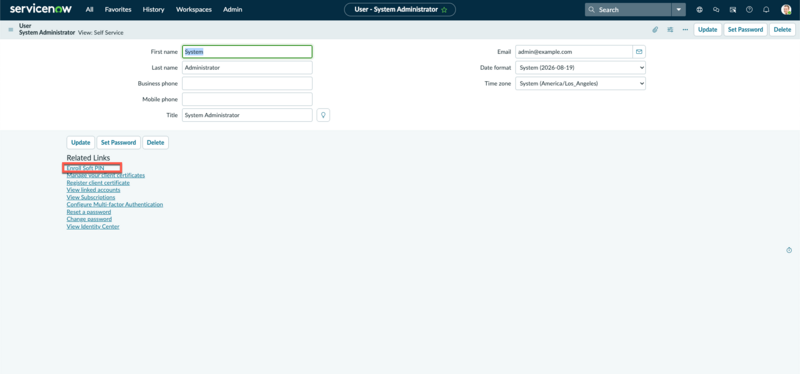The width and height of the screenshot is (800, 374).
Task: Focus the Mobile phone field
Action: (x=247, y=99)
